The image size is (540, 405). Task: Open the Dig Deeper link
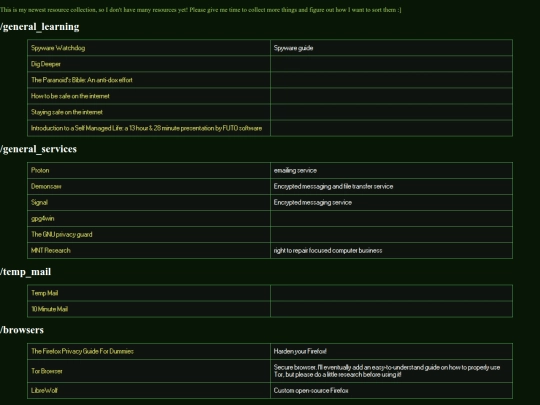[46, 64]
